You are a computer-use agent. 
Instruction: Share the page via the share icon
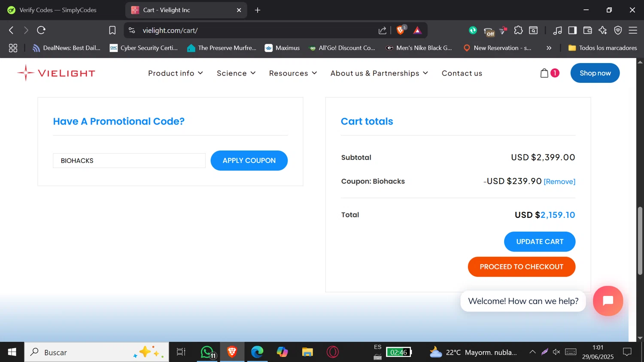tap(382, 30)
